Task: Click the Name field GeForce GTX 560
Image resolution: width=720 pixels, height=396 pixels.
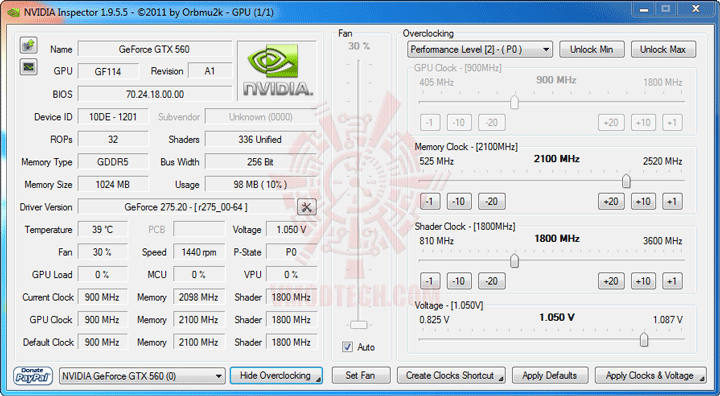Action: (155, 49)
